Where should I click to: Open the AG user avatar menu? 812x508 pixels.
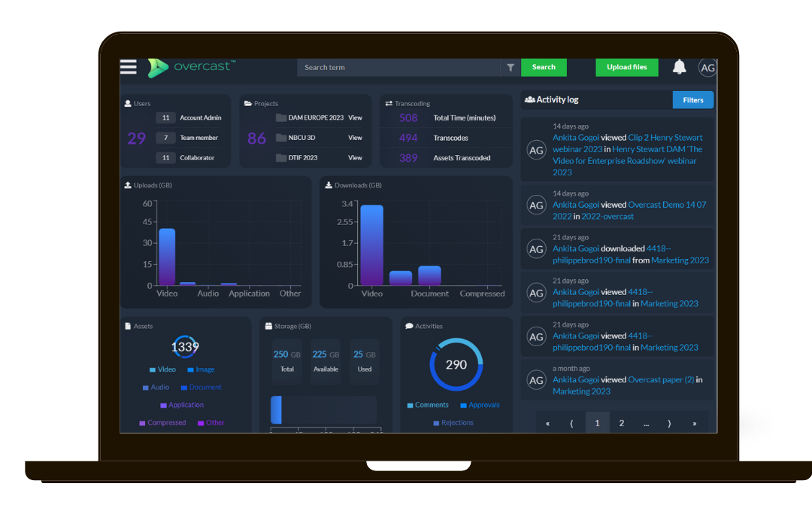[707, 68]
